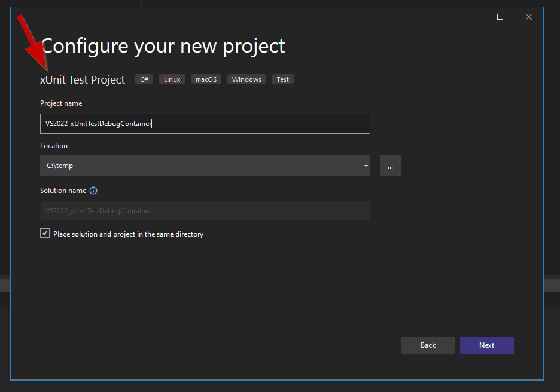This screenshot has width=560, height=392.
Task: Expand the Location dropdown arrow
Action: (x=366, y=166)
